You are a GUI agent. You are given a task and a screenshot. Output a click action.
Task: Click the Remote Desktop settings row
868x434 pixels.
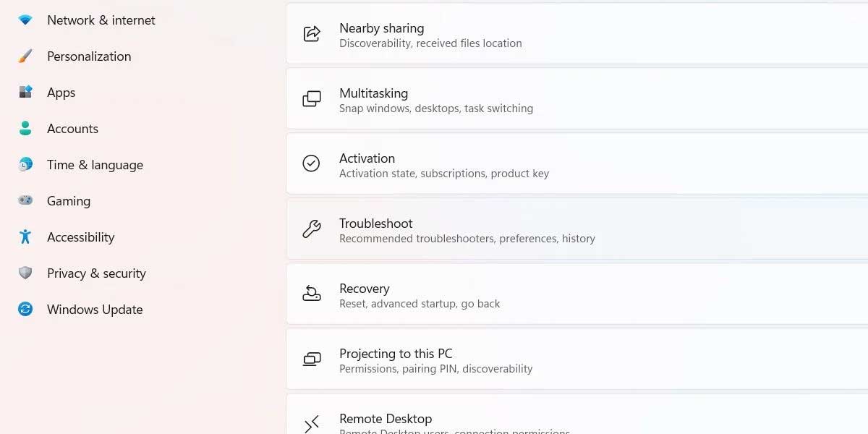[506, 420]
